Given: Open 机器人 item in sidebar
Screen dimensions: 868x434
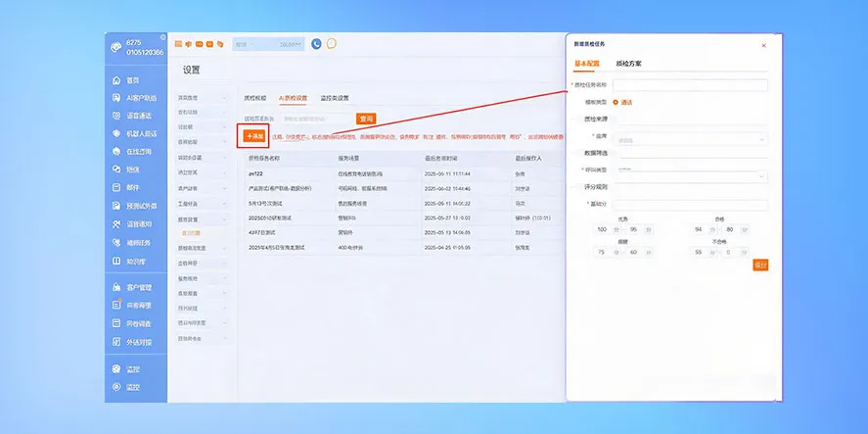Looking at the screenshot, I should pyautogui.click(x=134, y=133).
